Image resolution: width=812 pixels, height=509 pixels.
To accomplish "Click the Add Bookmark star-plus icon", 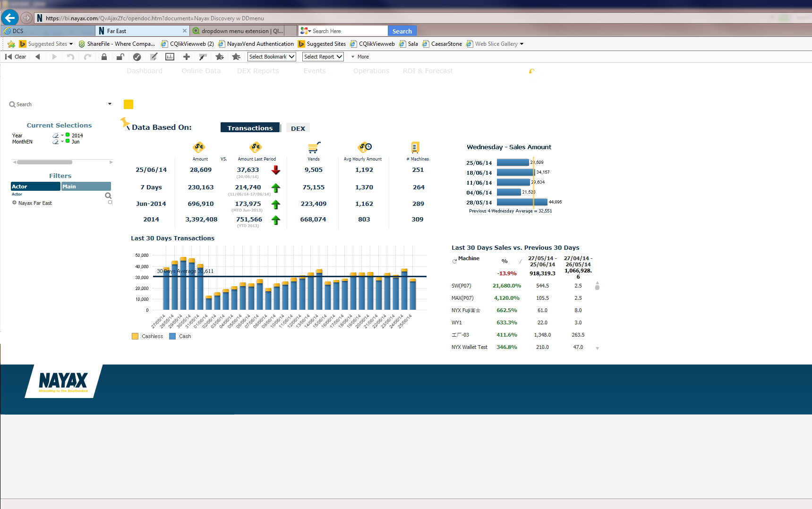I will pos(220,57).
